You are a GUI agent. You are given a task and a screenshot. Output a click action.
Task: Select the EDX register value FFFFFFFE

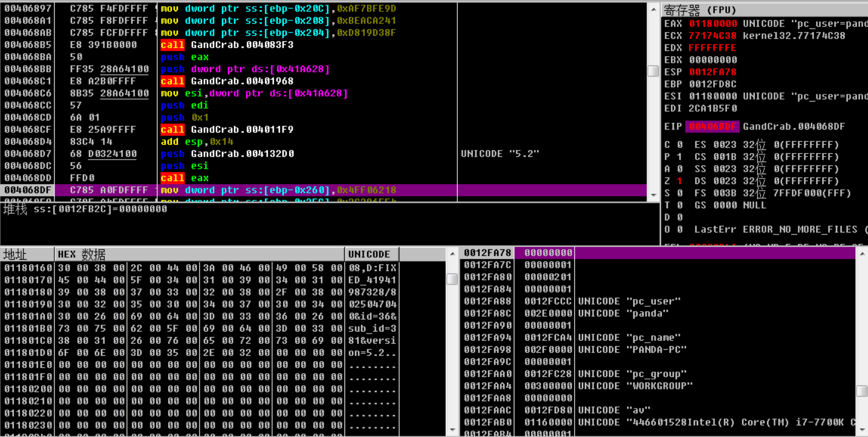tap(713, 48)
